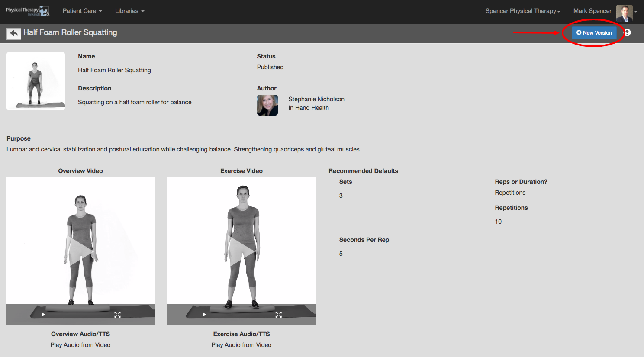Click Mark Spencer's profile avatar
Viewport: 644px width, 357px height.
[x=624, y=12]
